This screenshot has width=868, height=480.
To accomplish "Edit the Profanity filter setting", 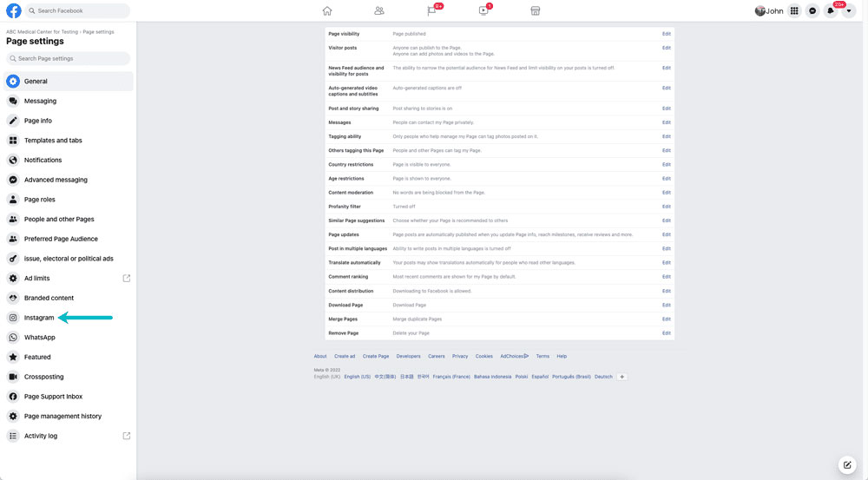I will pyautogui.click(x=666, y=207).
